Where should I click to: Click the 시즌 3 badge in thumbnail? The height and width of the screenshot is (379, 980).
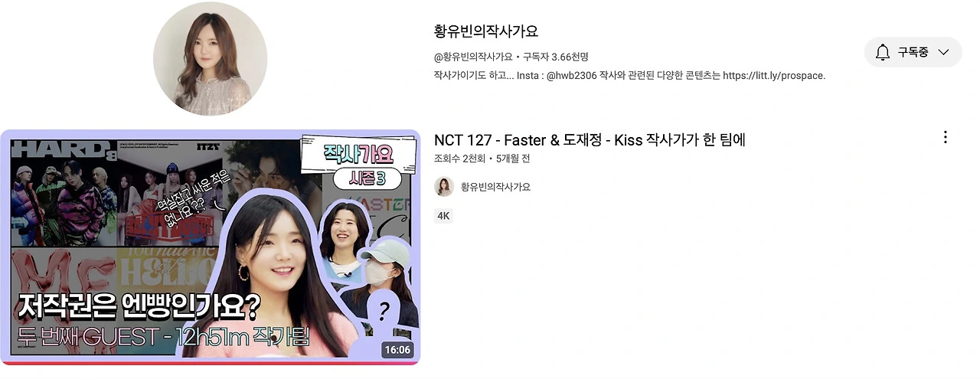pos(368,180)
